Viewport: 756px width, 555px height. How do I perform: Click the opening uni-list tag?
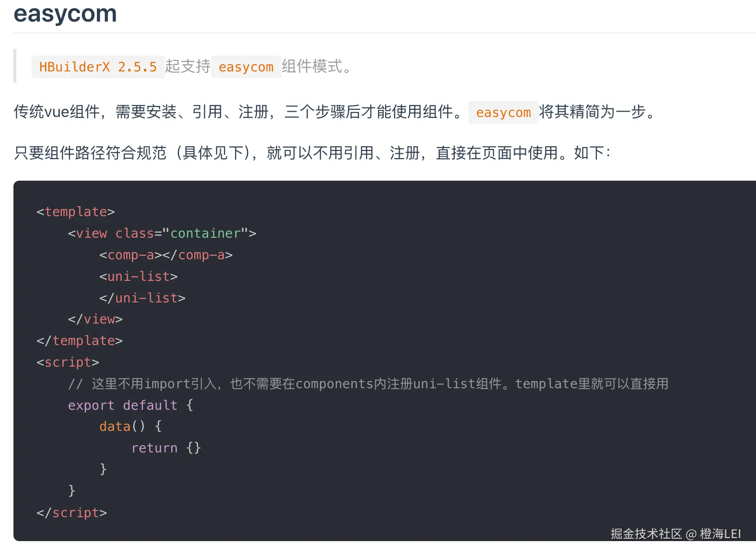click(x=139, y=277)
